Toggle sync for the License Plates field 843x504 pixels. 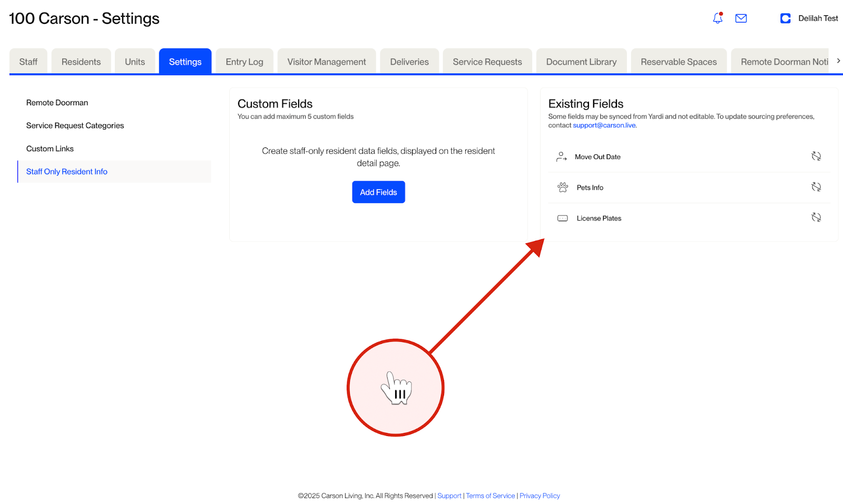[817, 217]
